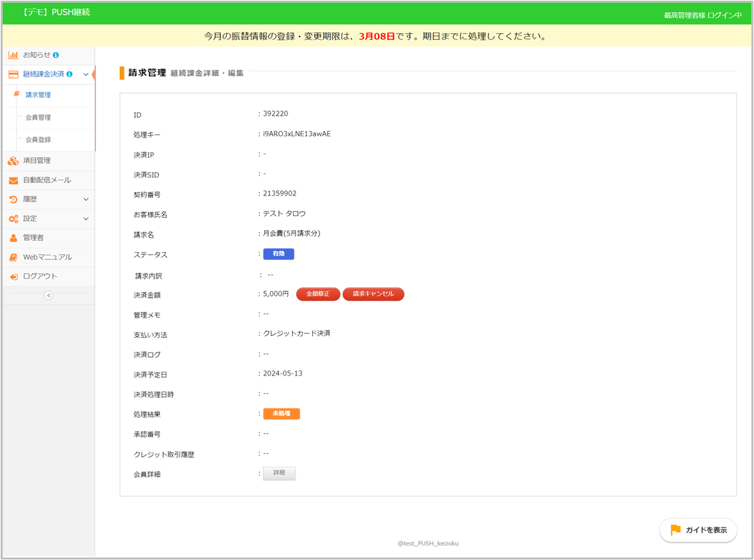This screenshot has height=560, width=754.
Task: Click the 管理者 person icon
Action: [13, 238]
